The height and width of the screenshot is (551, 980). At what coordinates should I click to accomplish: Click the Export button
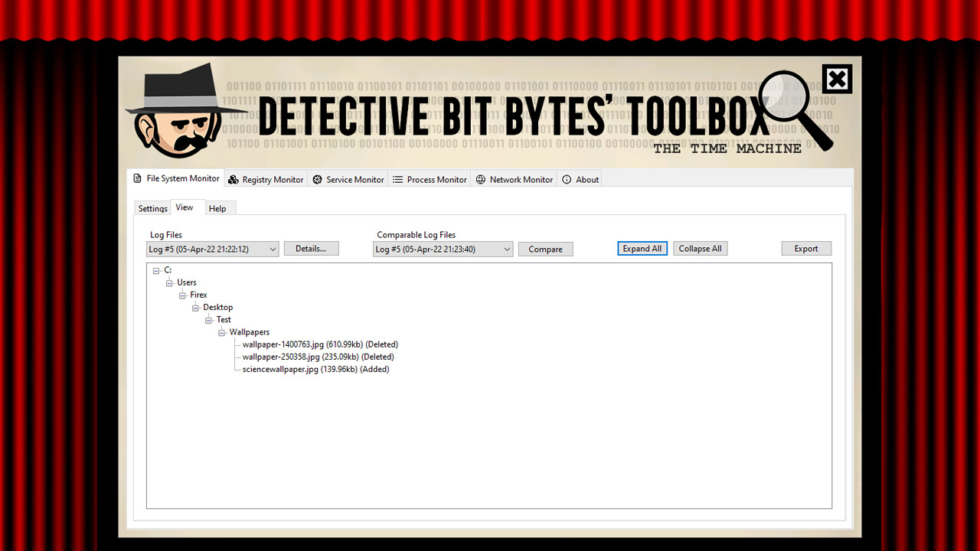coord(806,248)
